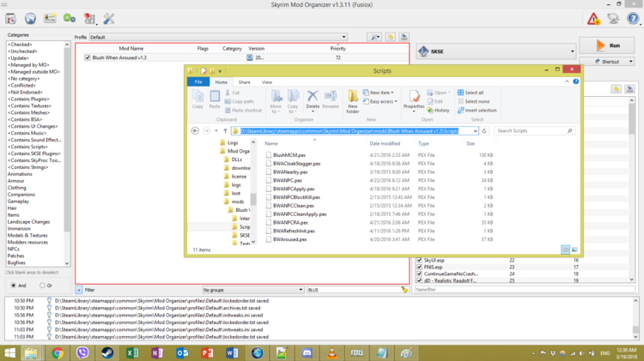Open settings wrench and screwdriver icon
Image resolution: width=644 pixels, height=361 pixels.
(109, 19)
